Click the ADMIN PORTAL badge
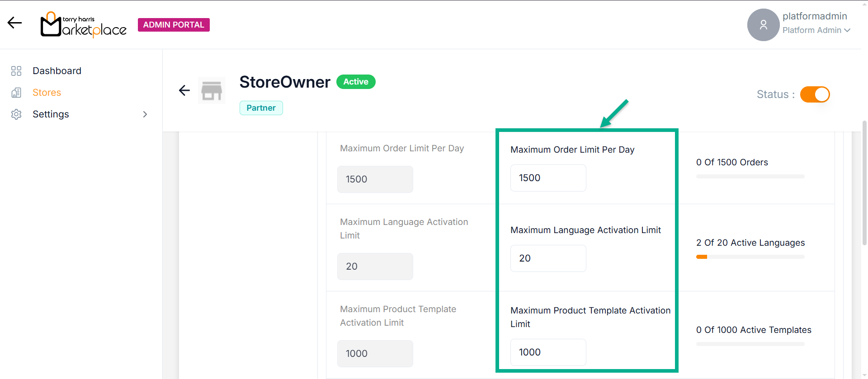This screenshot has height=379, width=868. click(x=174, y=25)
